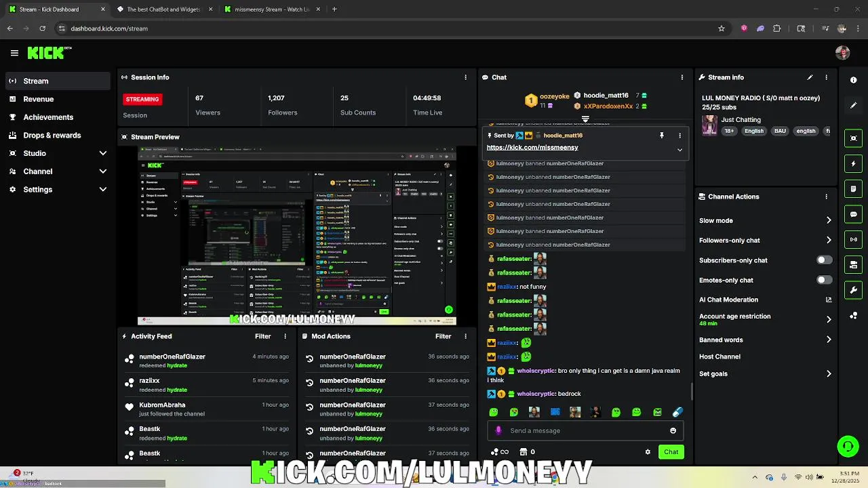
Task: Click the AI Chat Moderation external link icon
Action: click(828, 300)
